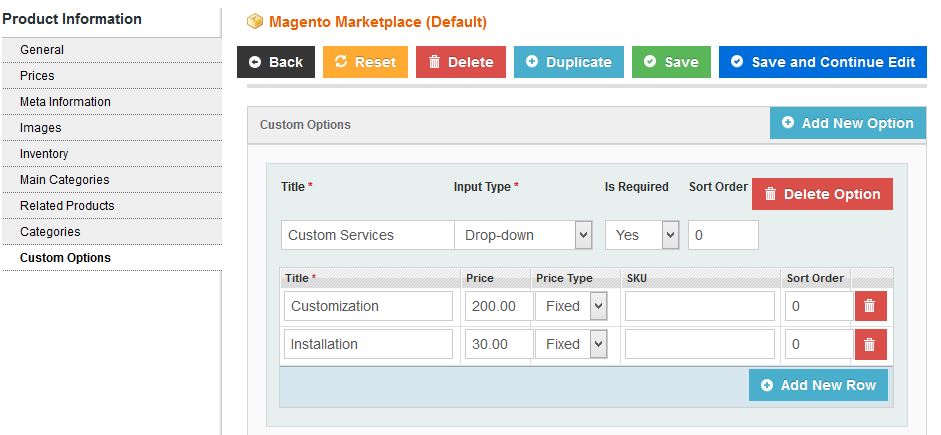Click the Product Information heading
941x435 pixels.
(72, 19)
